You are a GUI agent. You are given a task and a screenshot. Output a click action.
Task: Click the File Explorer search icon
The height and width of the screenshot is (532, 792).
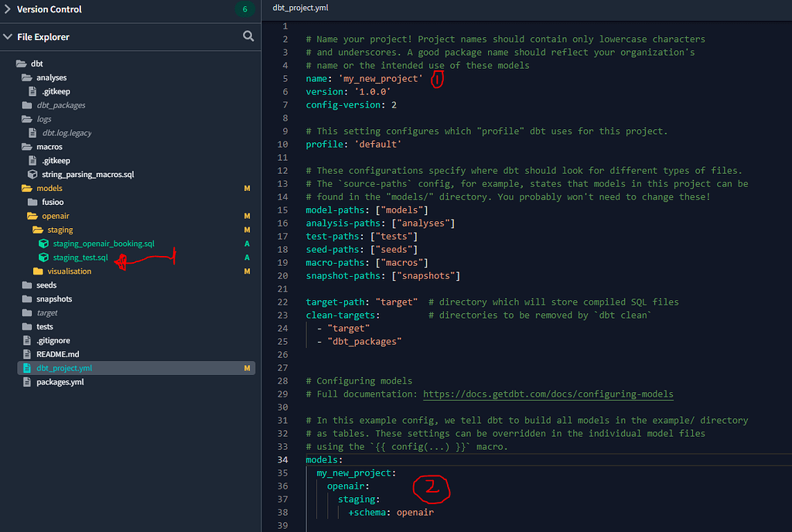[248, 36]
